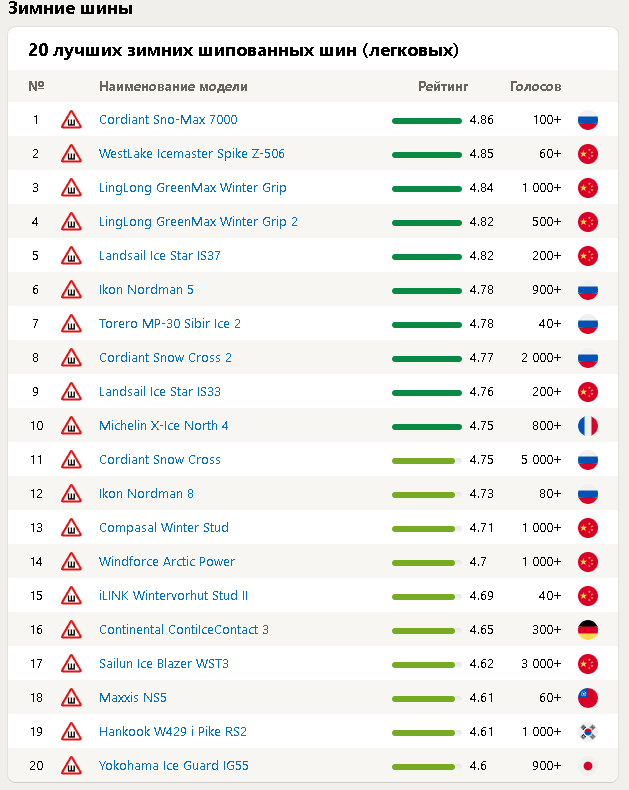Click studded-tire icon beside Hankook W429 i Pike RS2
This screenshot has height=790, width=629.
[x=71, y=732]
